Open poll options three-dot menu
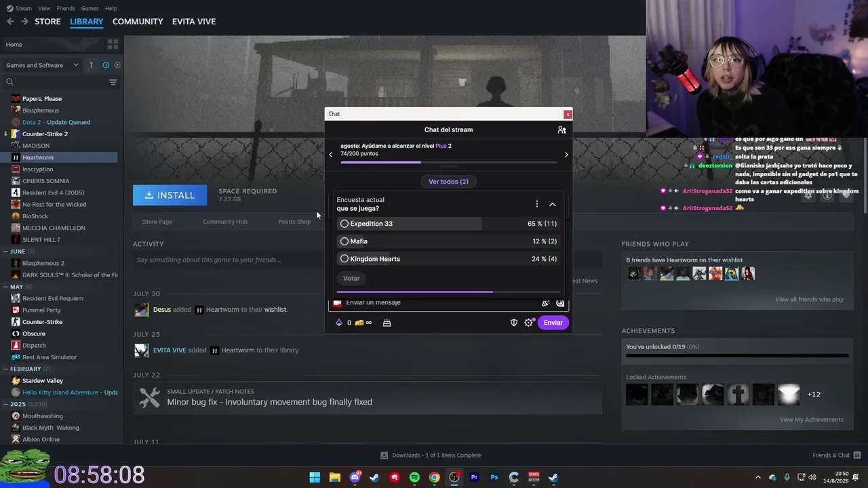 [536, 204]
